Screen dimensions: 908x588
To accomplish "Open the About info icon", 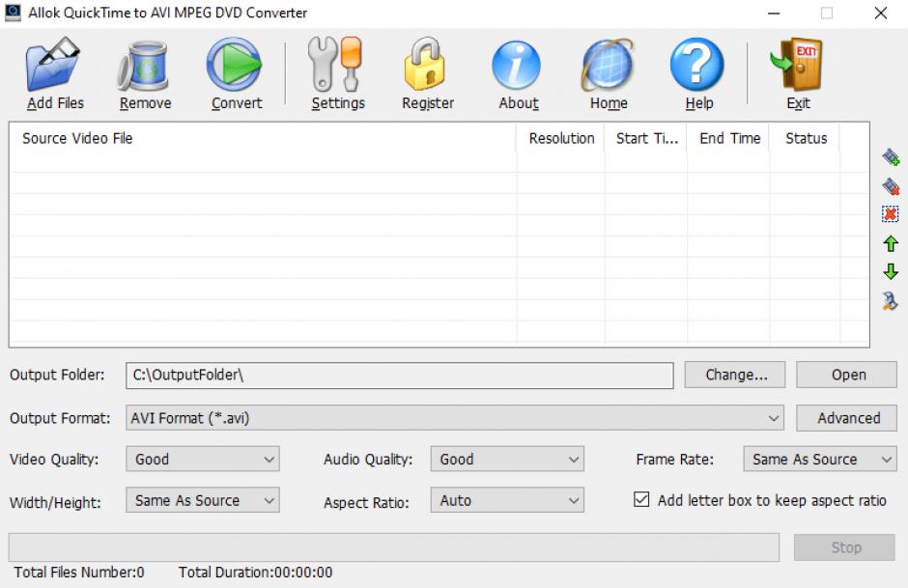I will [x=518, y=66].
